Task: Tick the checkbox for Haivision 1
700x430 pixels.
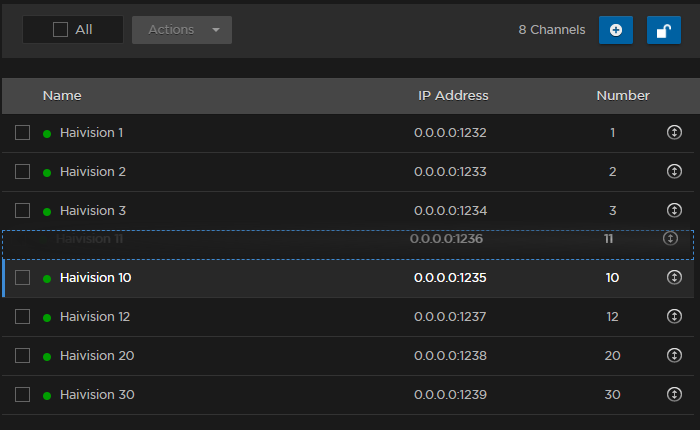Action: point(22,132)
